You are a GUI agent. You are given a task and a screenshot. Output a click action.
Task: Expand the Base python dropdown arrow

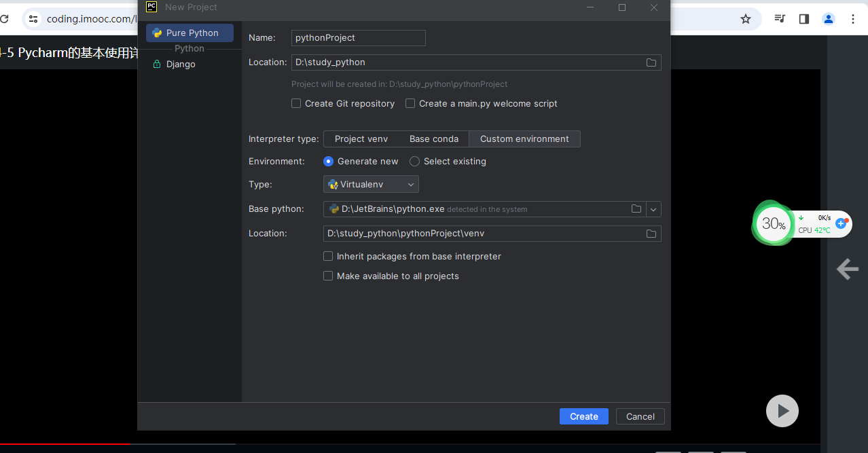coord(653,209)
